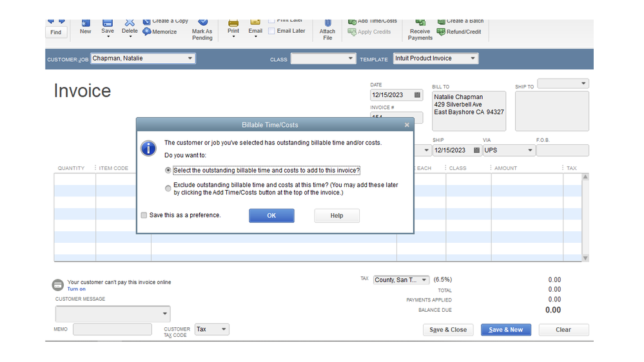Click the F.O.B. input field
This screenshot has height=362, width=644.
coord(563,150)
